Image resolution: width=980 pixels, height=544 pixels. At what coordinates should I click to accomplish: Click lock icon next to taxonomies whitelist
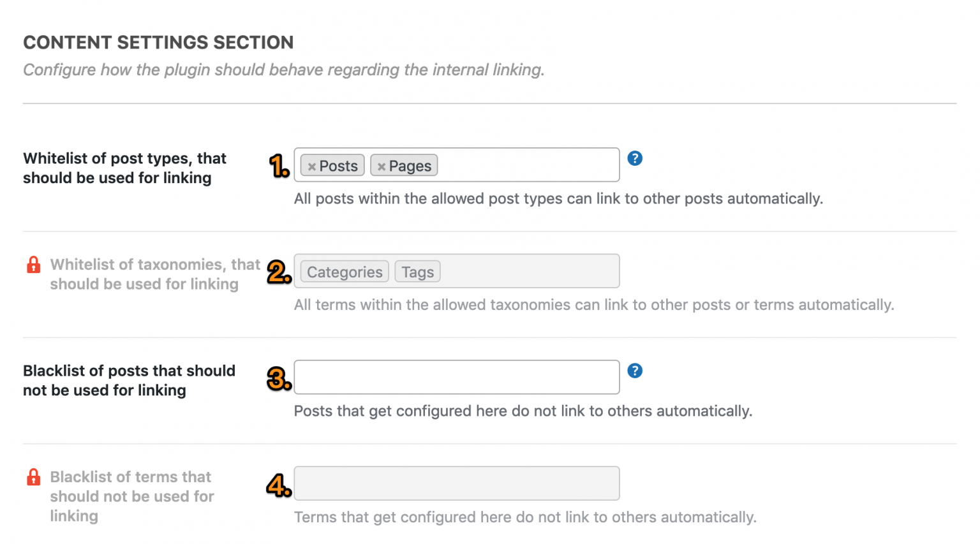click(34, 265)
